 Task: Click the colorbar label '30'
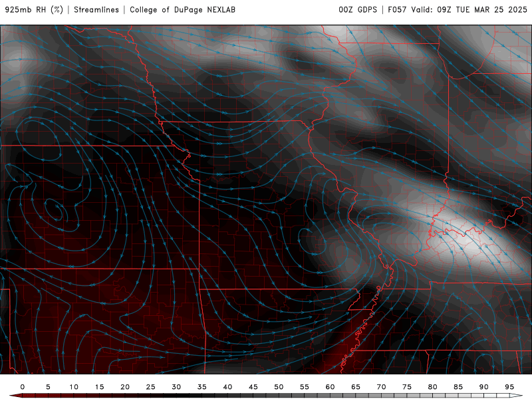coord(176,387)
